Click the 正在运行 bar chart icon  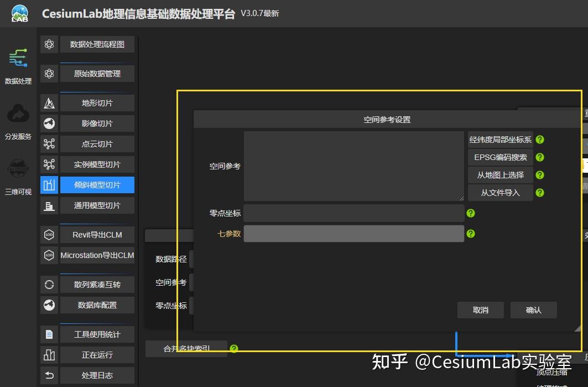point(49,354)
